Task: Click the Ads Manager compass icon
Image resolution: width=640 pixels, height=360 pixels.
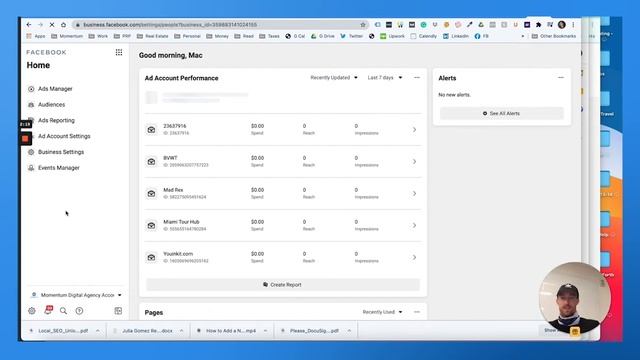Action: click(31, 89)
